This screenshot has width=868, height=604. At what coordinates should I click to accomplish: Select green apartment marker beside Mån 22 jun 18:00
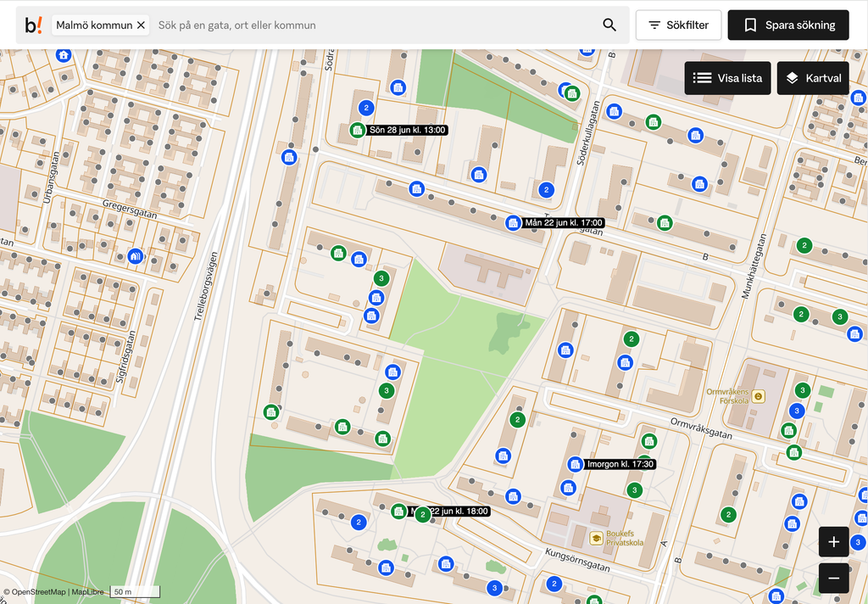[x=398, y=511]
